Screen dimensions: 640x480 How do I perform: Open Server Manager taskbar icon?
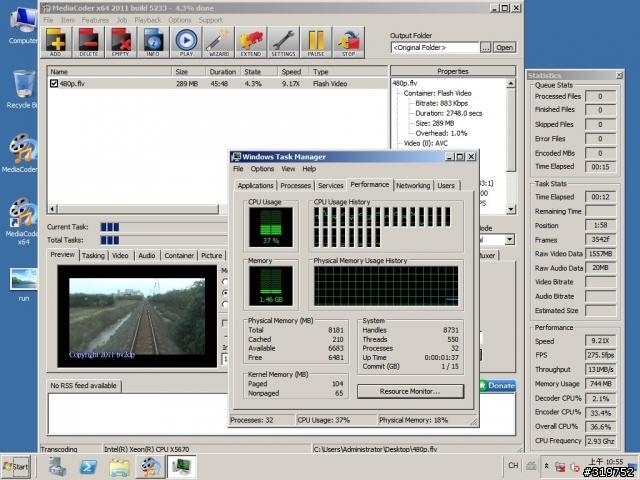58,467
